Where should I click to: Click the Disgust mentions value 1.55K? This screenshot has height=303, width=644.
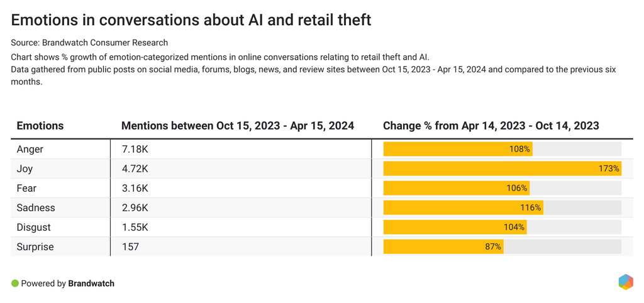(x=135, y=228)
